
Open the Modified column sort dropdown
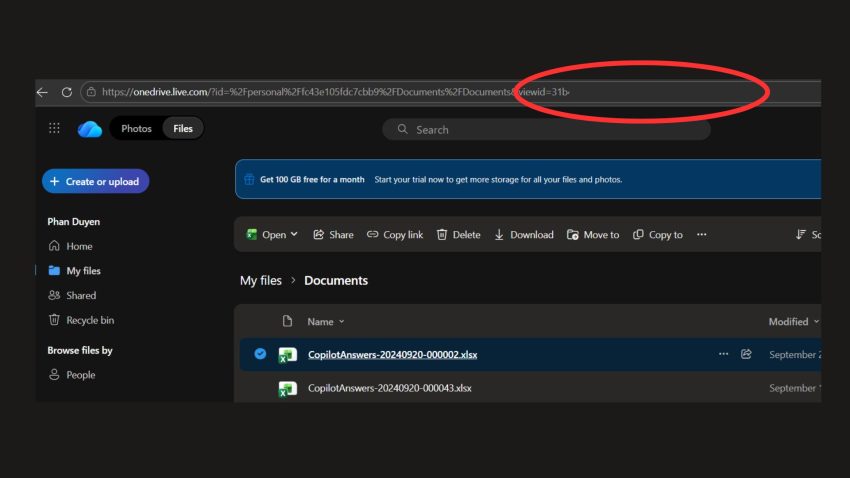[x=816, y=321]
